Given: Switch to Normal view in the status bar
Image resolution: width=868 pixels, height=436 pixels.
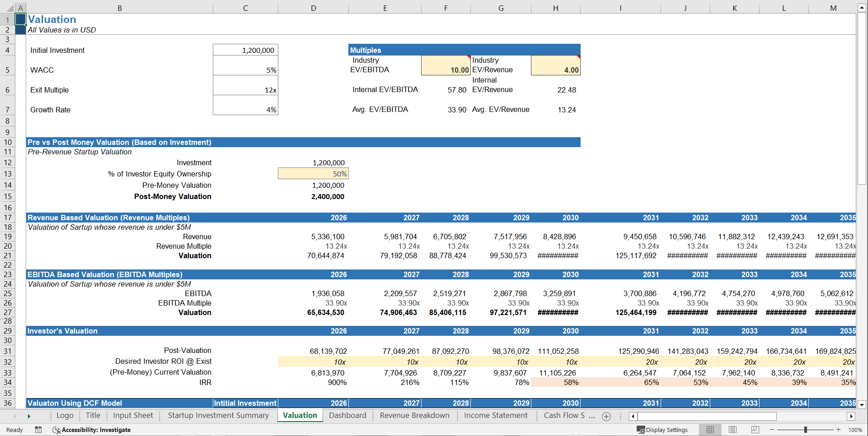Looking at the screenshot, I should pyautogui.click(x=710, y=430).
